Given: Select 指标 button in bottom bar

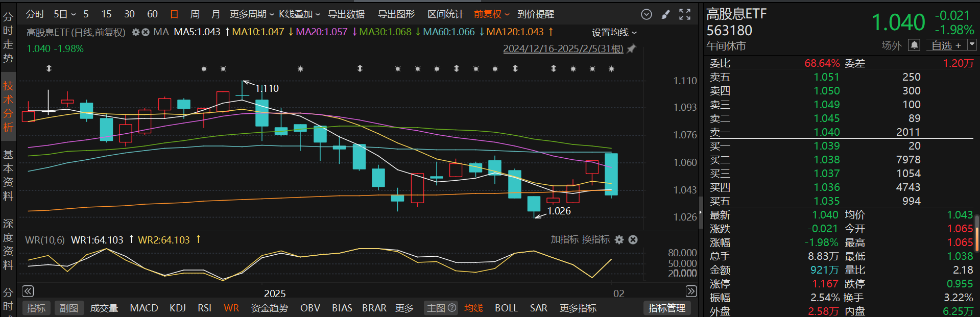Looking at the screenshot, I should click(36, 308).
